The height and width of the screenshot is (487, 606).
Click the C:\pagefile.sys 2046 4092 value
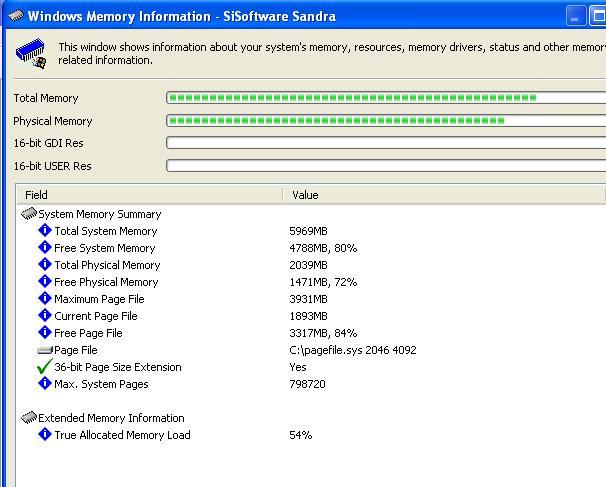pyautogui.click(x=353, y=350)
